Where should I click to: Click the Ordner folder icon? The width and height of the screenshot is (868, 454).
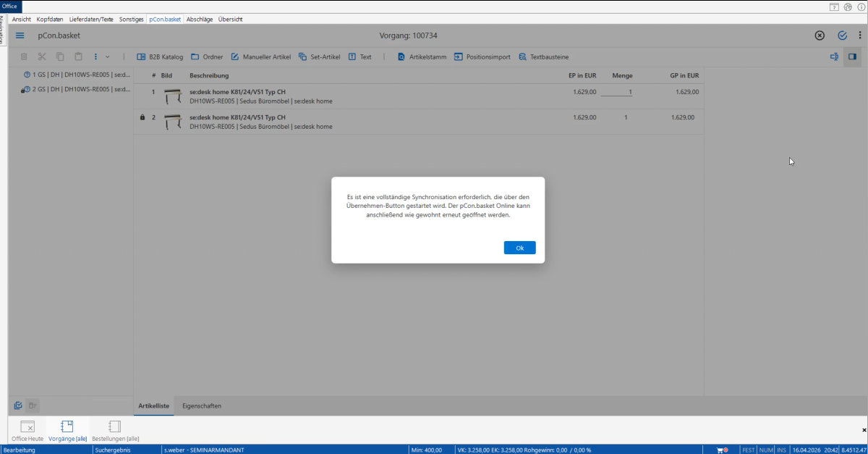point(195,56)
